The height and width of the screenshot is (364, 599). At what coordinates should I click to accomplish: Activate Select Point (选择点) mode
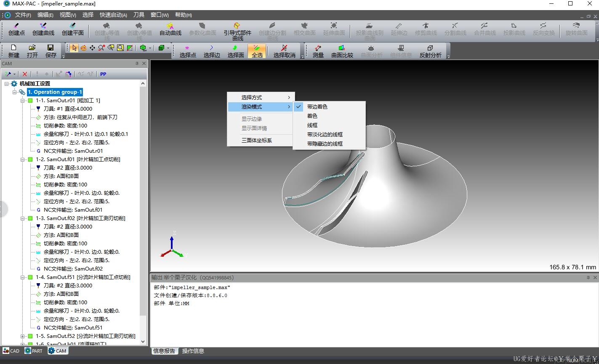pos(188,51)
